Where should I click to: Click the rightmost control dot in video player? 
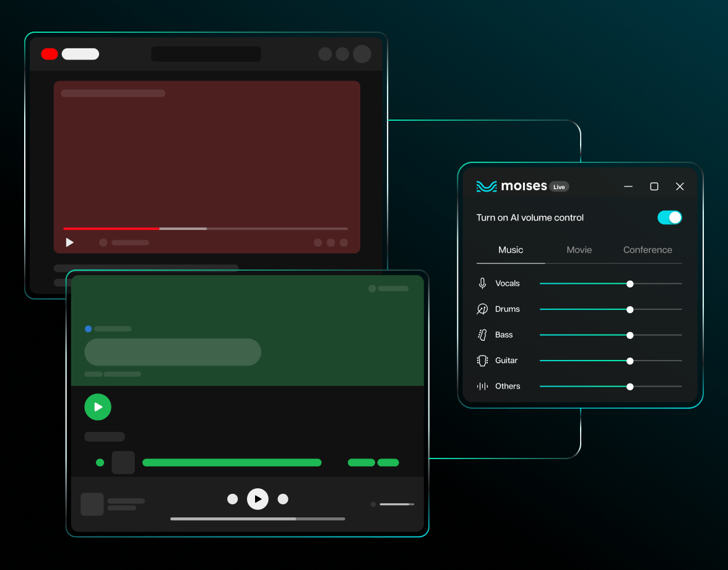point(344,242)
